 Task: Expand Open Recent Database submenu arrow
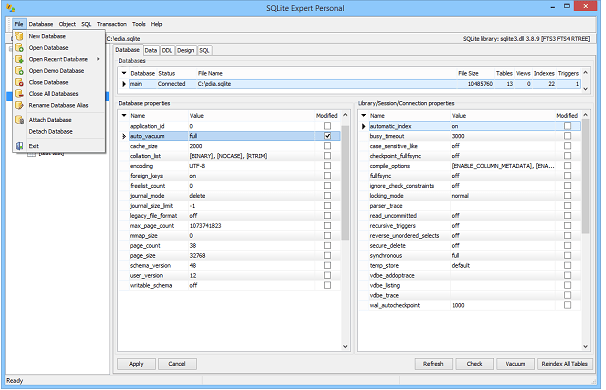pos(98,59)
